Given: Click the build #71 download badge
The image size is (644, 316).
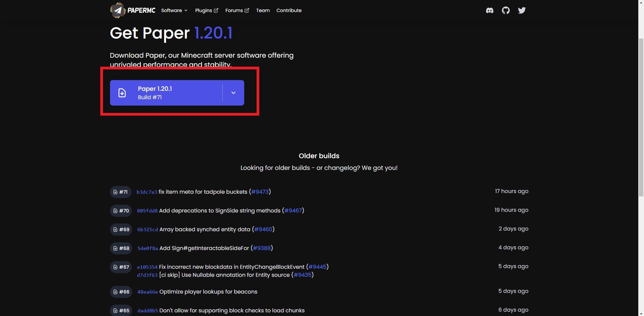Looking at the screenshot, I should (x=120, y=192).
